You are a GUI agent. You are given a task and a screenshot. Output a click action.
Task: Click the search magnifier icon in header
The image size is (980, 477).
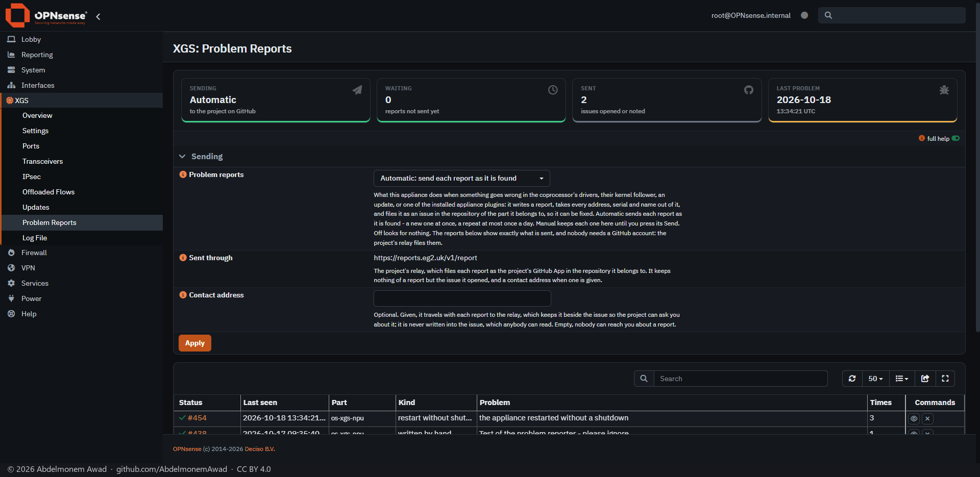point(828,15)
